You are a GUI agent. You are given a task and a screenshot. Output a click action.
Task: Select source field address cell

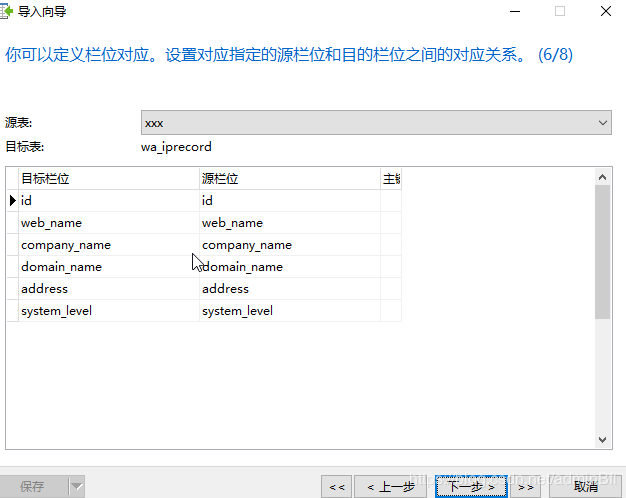tap(290, 288)
